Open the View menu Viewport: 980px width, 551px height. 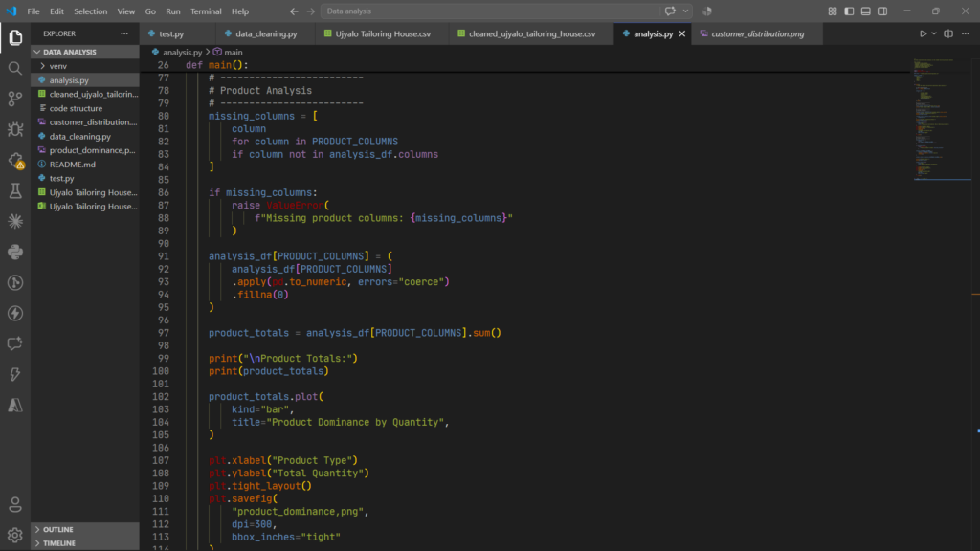126,11
